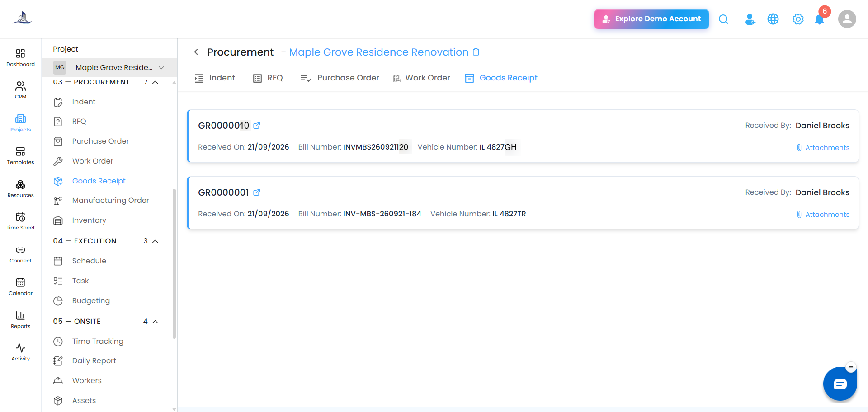The height and width of the screenshot is (412, 868).
Task: Open the chat support widget
Action: [840, 384]
